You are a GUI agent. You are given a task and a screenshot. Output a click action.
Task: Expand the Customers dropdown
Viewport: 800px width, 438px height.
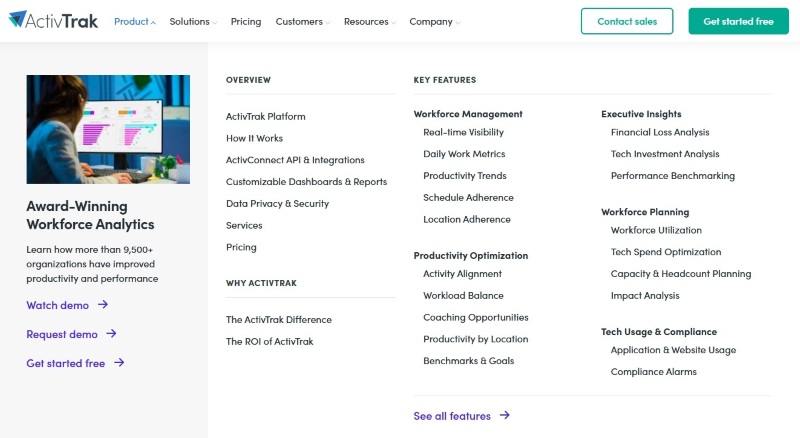(303, 21)
